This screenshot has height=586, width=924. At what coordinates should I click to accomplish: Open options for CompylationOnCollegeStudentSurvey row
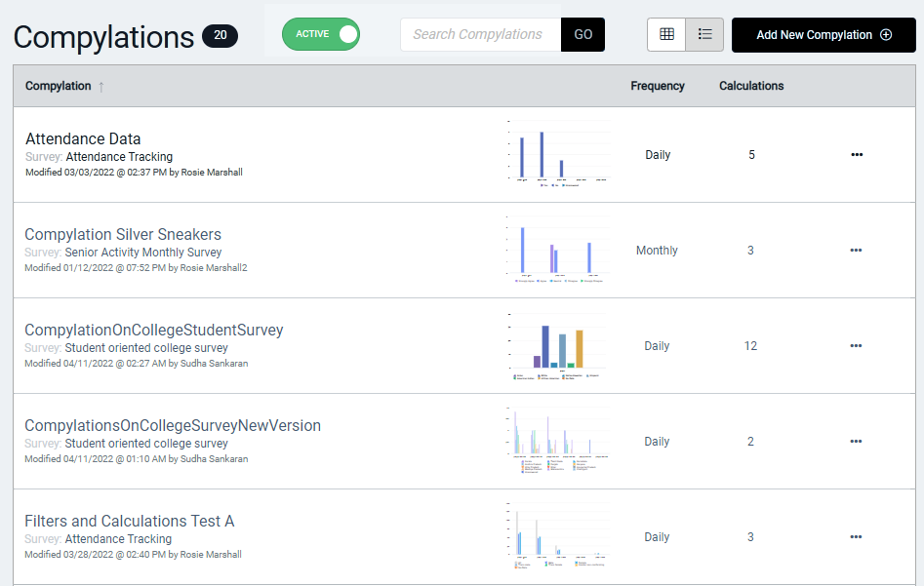pyautogui.click(x=856, y=346)
